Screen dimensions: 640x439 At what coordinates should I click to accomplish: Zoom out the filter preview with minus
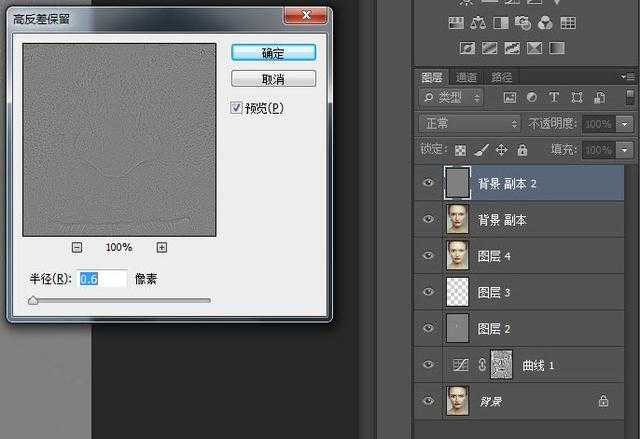click(78, 247)
